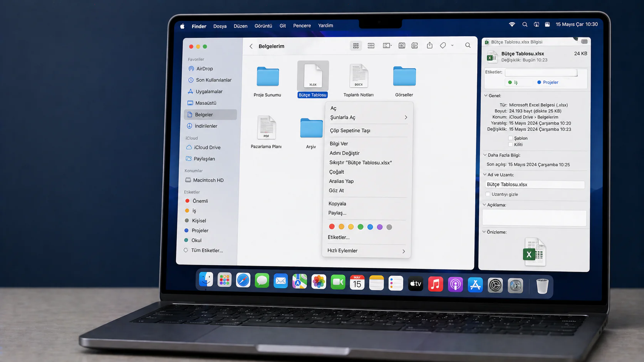Open the Share icon in Finder toolbar
The height and width of the screenshot is (362, 644).
[x=429, y=45]
